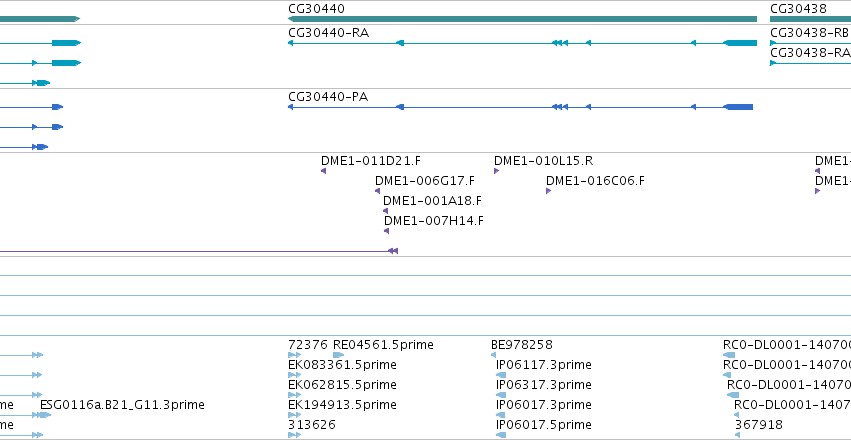
Task: Select the CG30440 gene bar
Action: (x=522, y=19)
